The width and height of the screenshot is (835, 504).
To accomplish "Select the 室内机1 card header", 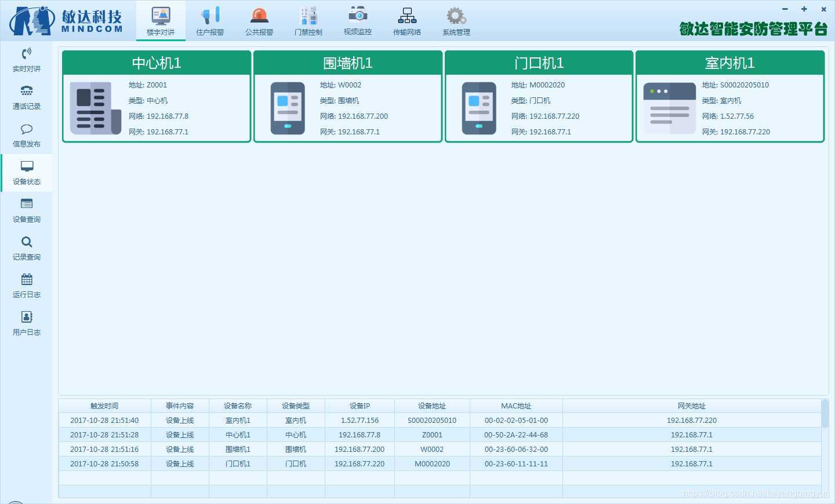I will (730, 63).
